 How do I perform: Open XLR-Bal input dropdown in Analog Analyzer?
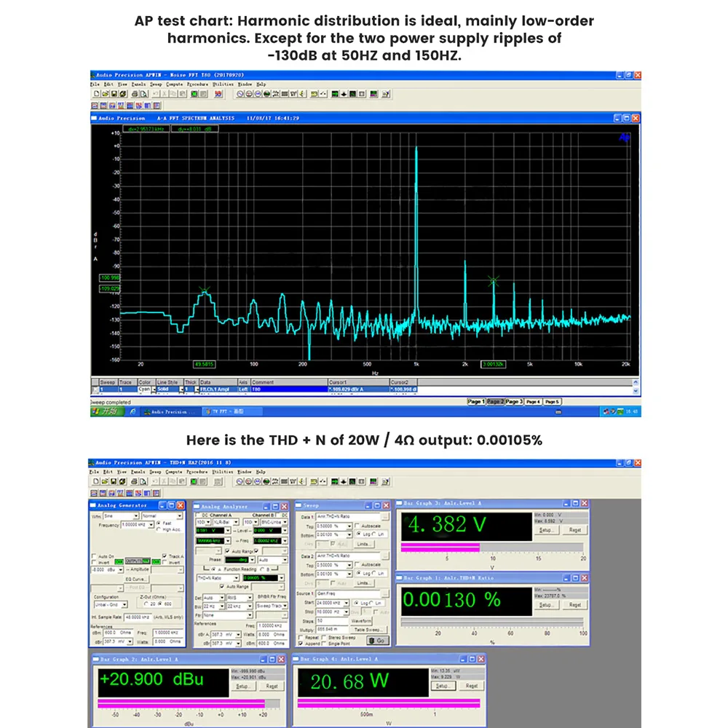click(x=236, y=522)
